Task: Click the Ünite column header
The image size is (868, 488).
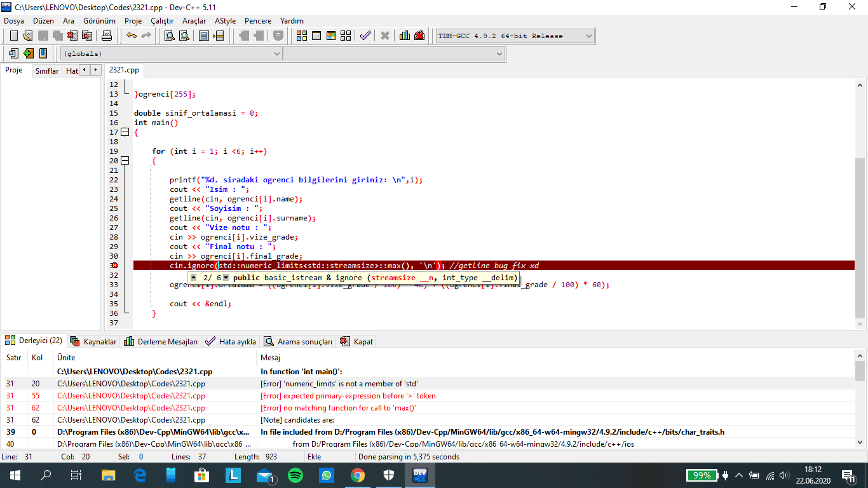Action: point(156,358)
